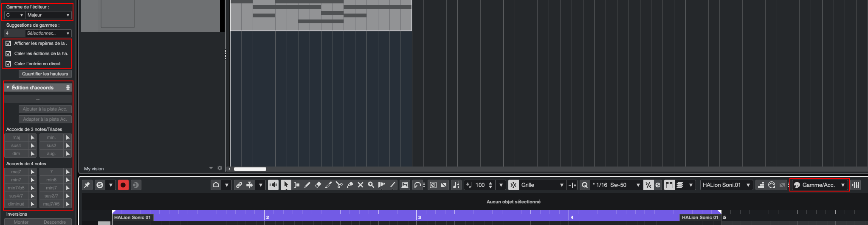
Task: Click the arrow next to dim chord
Action: [33, 153]
